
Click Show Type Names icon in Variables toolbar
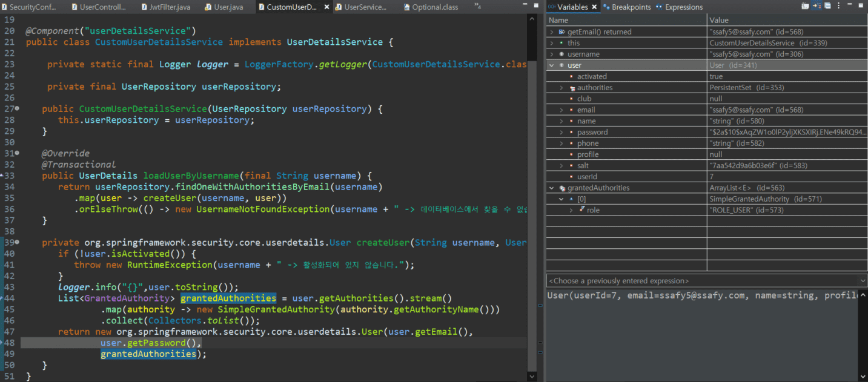805,7
